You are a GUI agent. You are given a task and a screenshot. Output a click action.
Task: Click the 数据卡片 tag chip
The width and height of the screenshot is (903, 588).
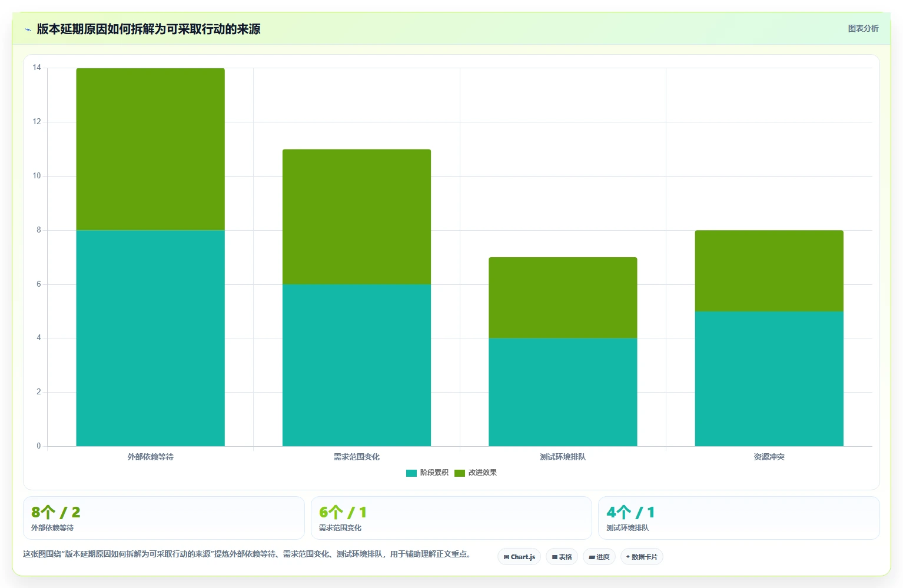(642, 557)
